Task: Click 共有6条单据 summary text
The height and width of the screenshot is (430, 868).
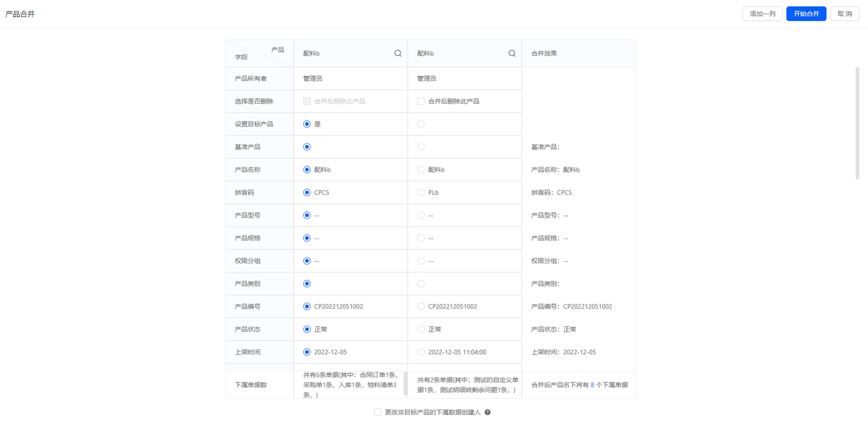Action: tap(352, 385)
